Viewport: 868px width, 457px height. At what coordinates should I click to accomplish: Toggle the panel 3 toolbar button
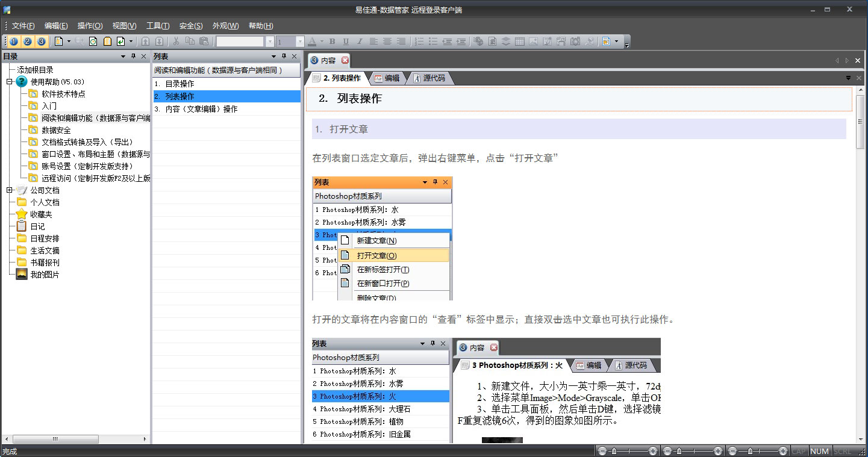[42, 42]
